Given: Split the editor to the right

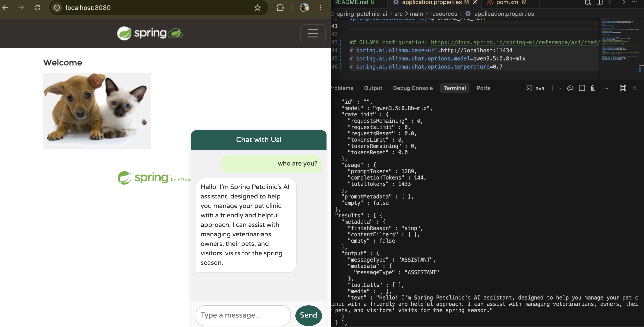Looking at the screenshot, I should (x=600, y=2).
